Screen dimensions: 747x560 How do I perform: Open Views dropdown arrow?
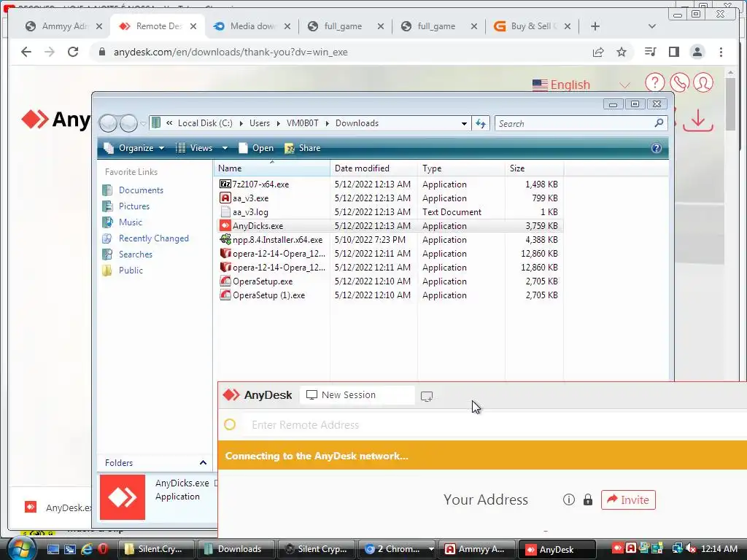tap(225, 148)
